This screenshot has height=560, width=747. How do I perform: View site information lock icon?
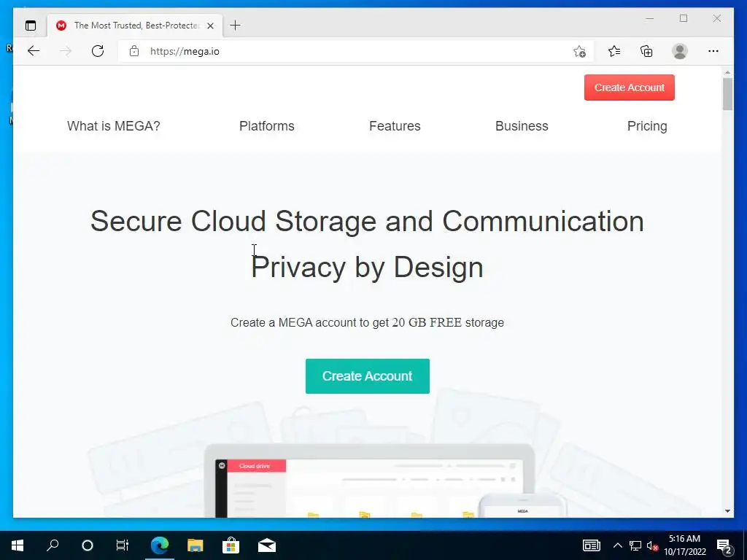click(134, 51)
